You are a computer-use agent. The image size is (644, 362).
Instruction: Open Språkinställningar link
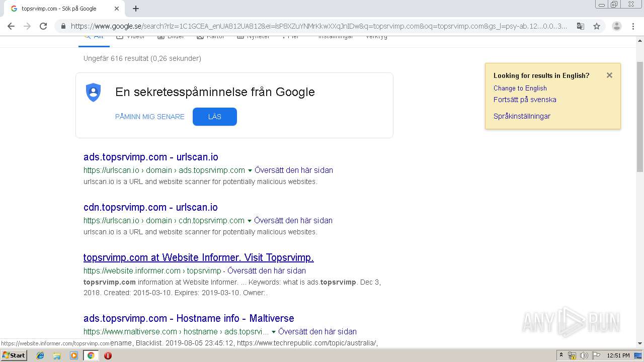[522, 116]
